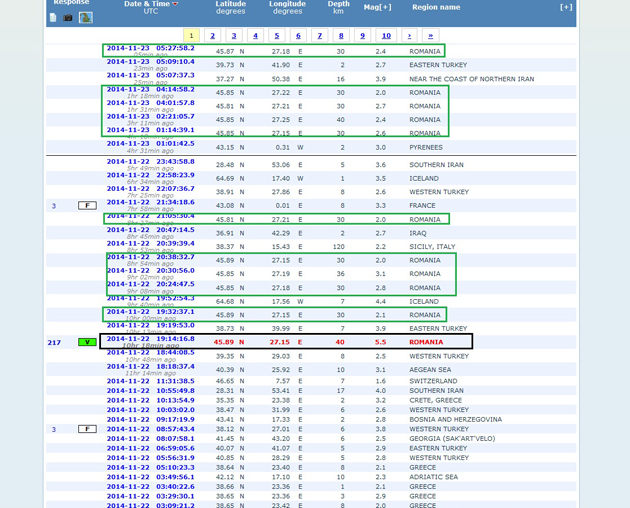Viewport: 630px width, 508px height.
Task: Click the document icon under Response
Action: [54, 17]
